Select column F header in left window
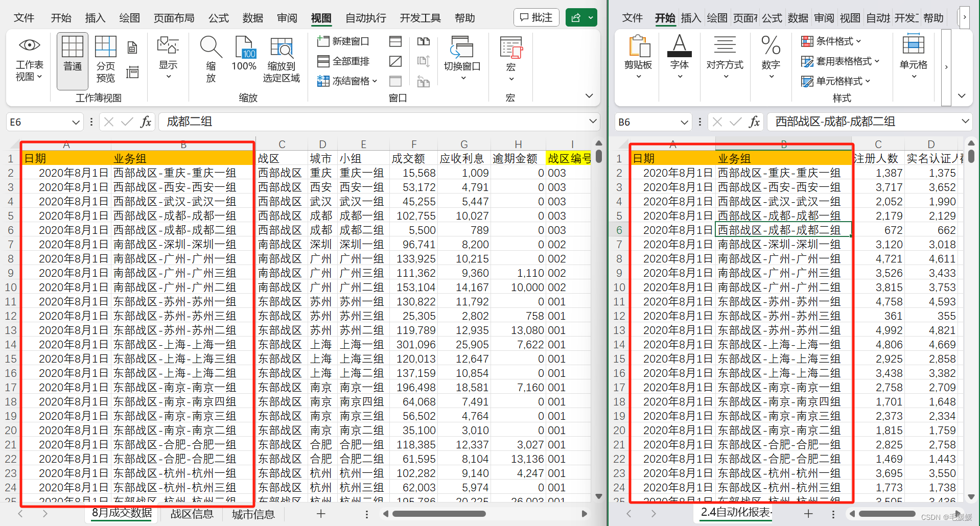Viewport: 980px width, 526px height. click(x=413, y=145)
